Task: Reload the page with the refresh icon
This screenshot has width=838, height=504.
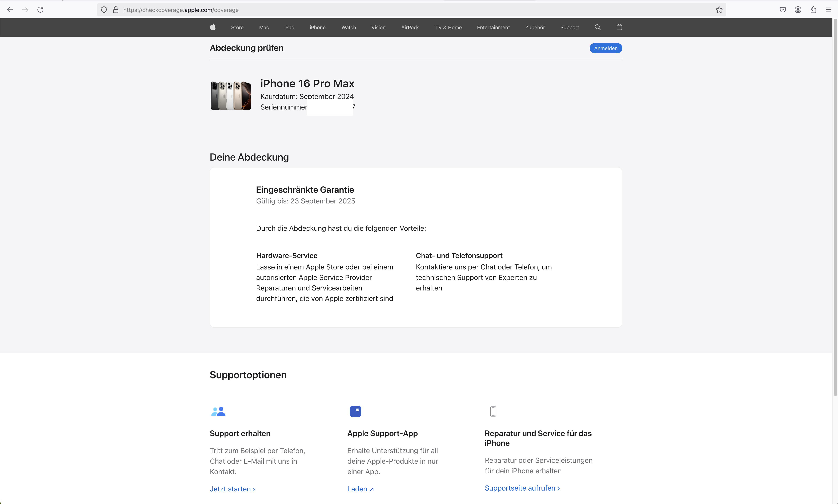Action: tap(40, 10)
